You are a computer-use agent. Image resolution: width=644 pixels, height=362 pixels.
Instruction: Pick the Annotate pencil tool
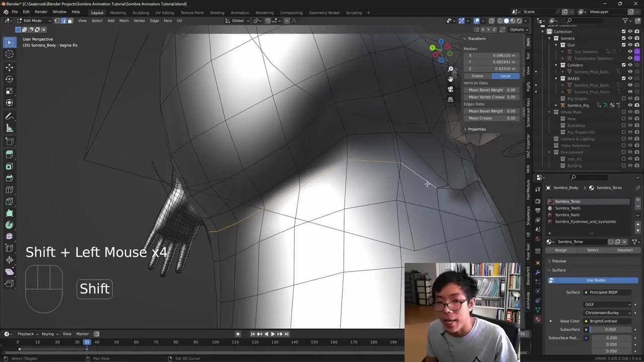click(9, 116)
